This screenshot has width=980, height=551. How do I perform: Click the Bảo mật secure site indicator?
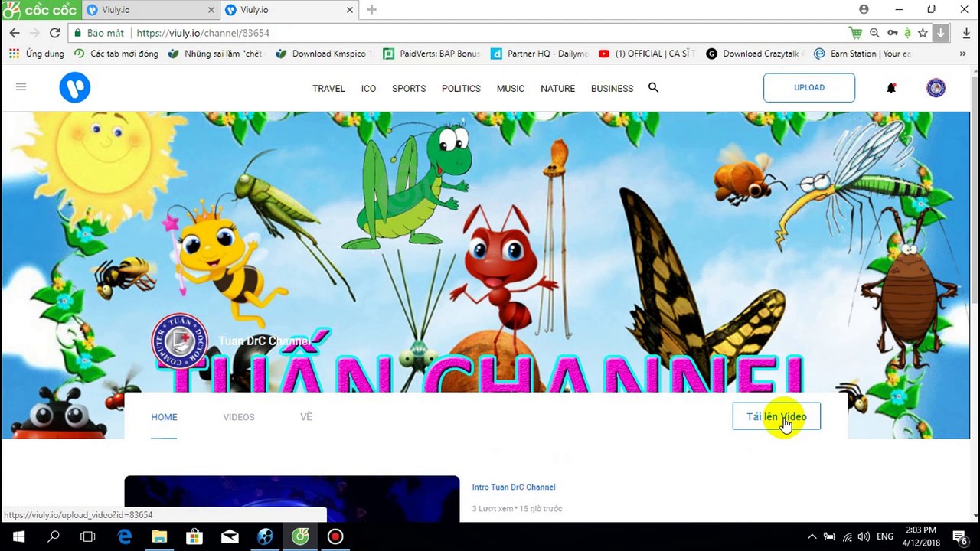pyautogui.click(x=98, y=33)
